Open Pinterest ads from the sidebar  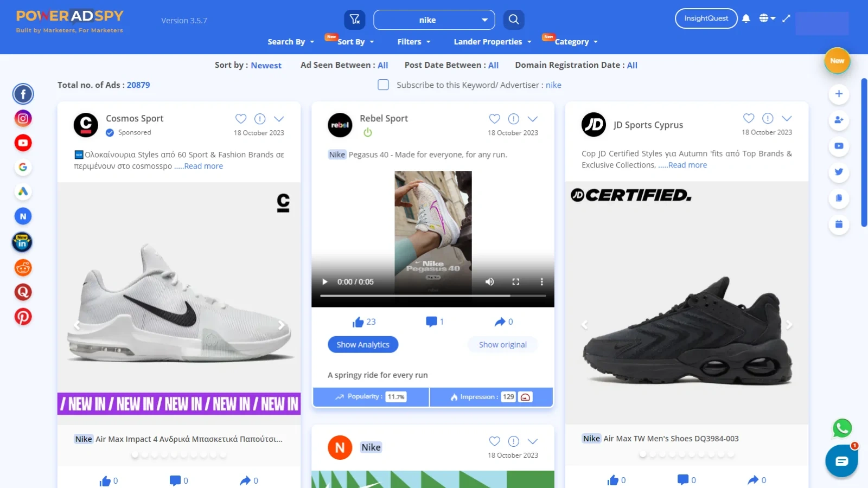[23, 316]
